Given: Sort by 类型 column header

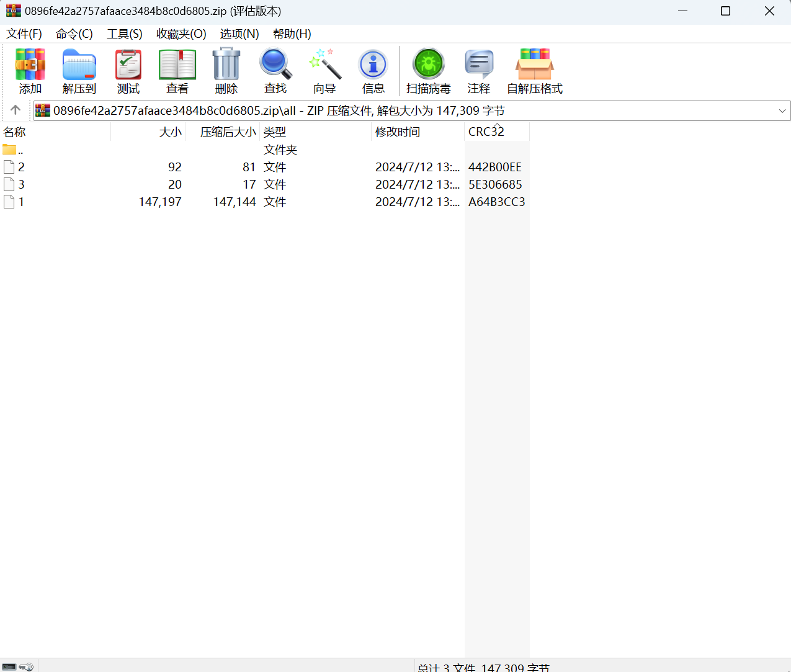Looking at the screenshot, I should click(x=315, y=132).
